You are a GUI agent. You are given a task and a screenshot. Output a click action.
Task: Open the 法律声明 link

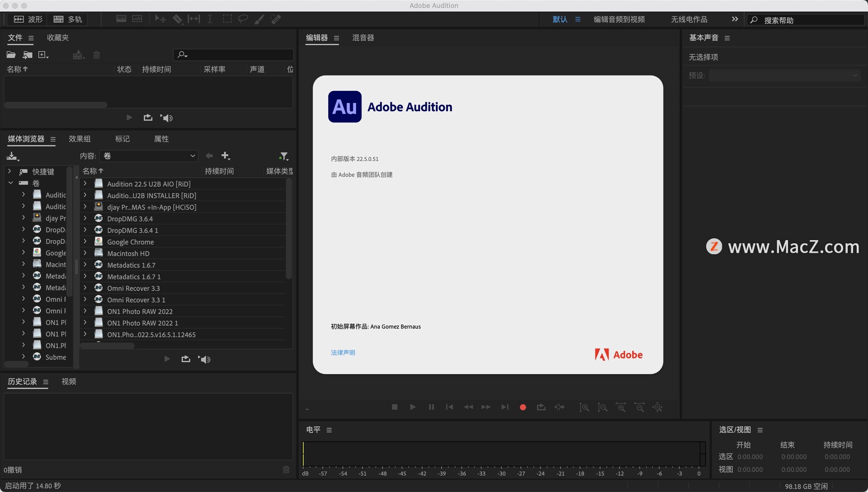[343, 353]
